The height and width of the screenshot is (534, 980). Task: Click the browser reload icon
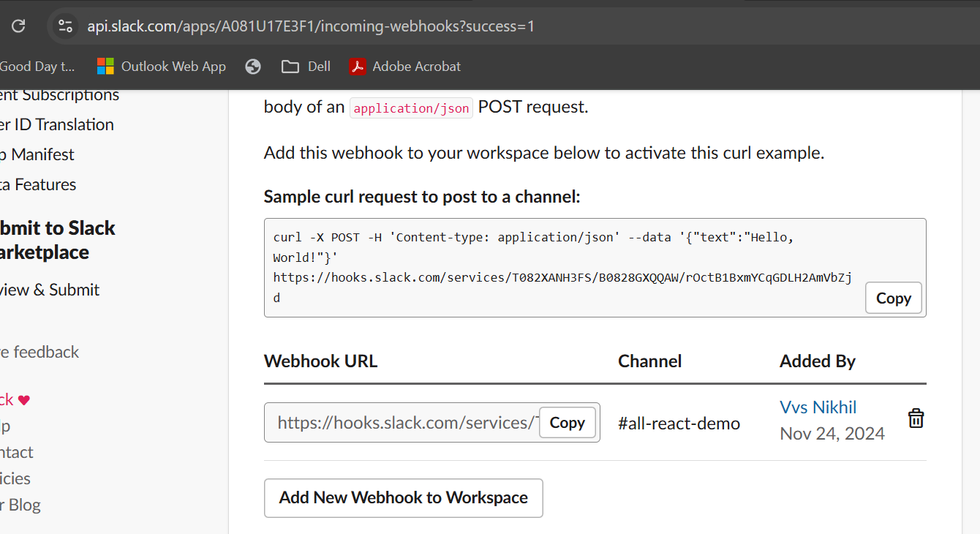click(x=18, y=26)
